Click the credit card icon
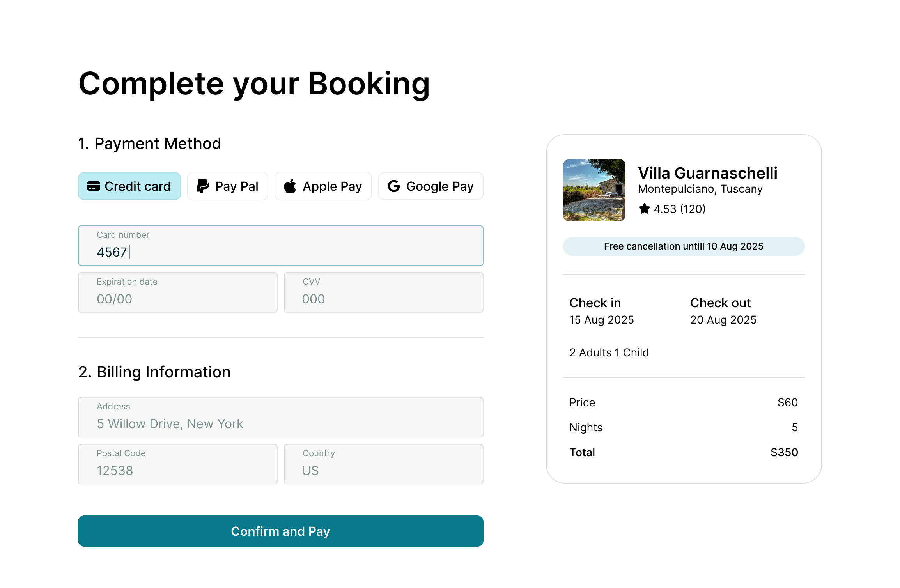This screenshot has width=900, height=588. [93, 186]
